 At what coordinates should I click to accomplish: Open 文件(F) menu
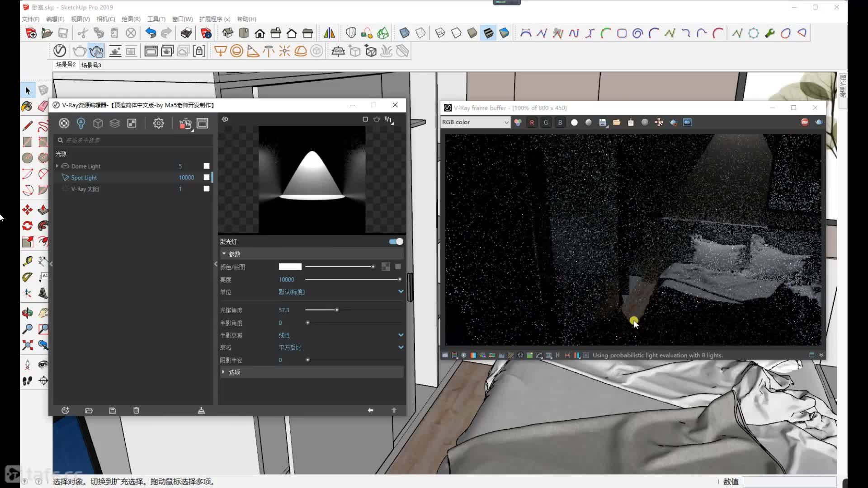point(30,19)
